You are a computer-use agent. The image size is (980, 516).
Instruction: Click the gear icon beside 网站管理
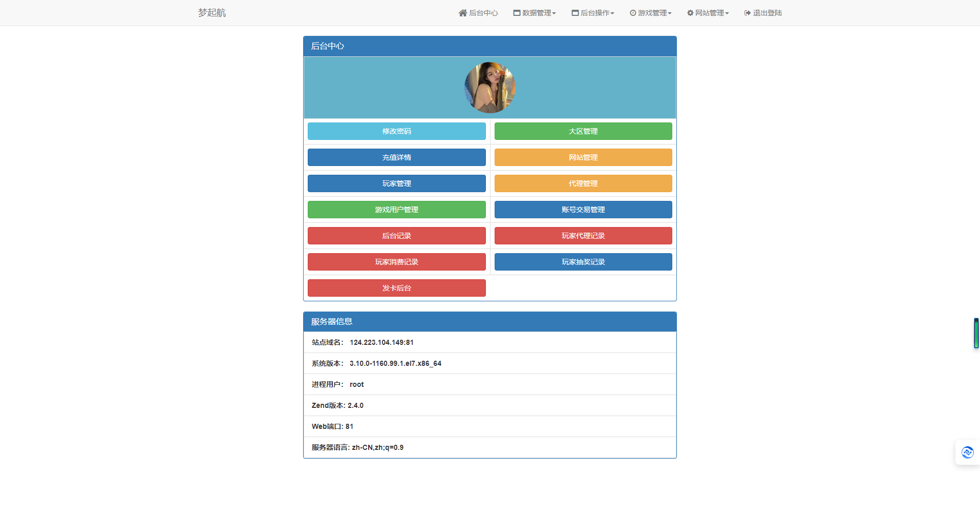tap(690, 13)
